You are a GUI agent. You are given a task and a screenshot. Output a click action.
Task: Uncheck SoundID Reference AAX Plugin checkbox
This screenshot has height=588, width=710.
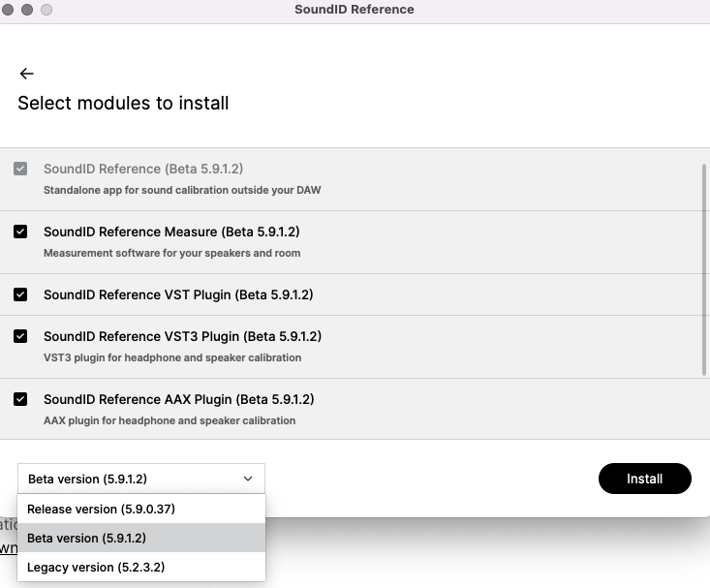20,399
